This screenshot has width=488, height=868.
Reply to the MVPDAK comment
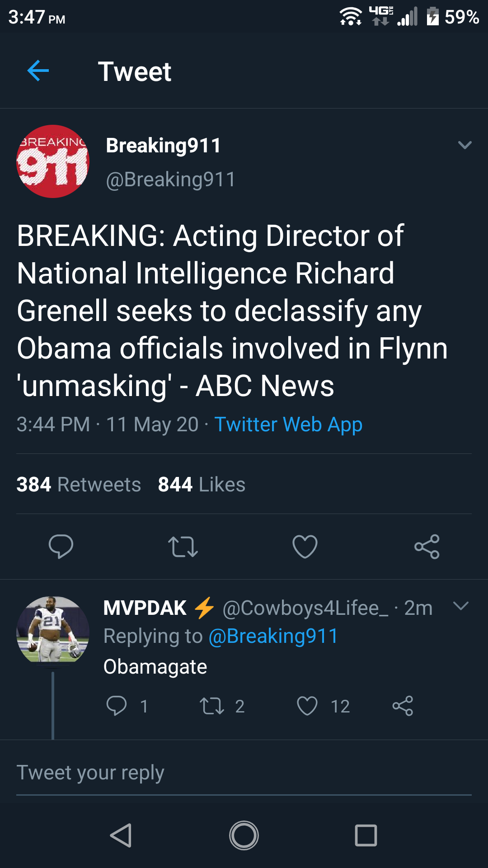[x=117, y=706]
